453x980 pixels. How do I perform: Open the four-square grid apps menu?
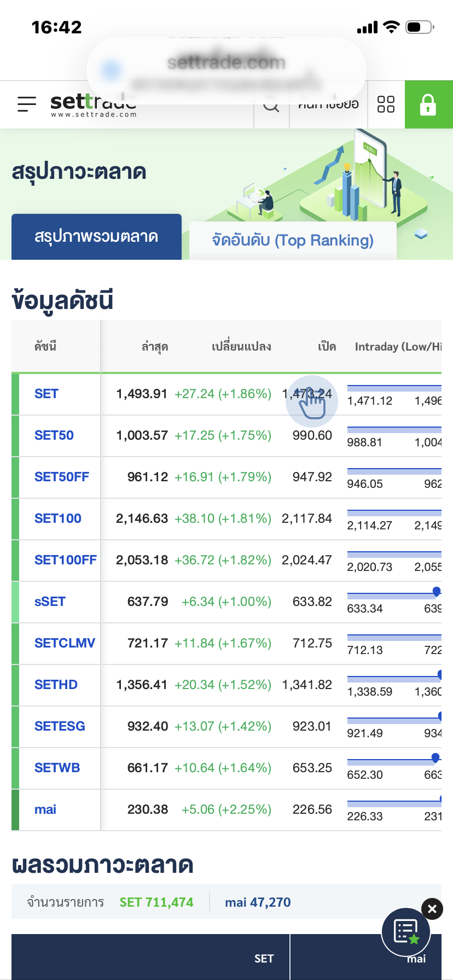(386, 104)
